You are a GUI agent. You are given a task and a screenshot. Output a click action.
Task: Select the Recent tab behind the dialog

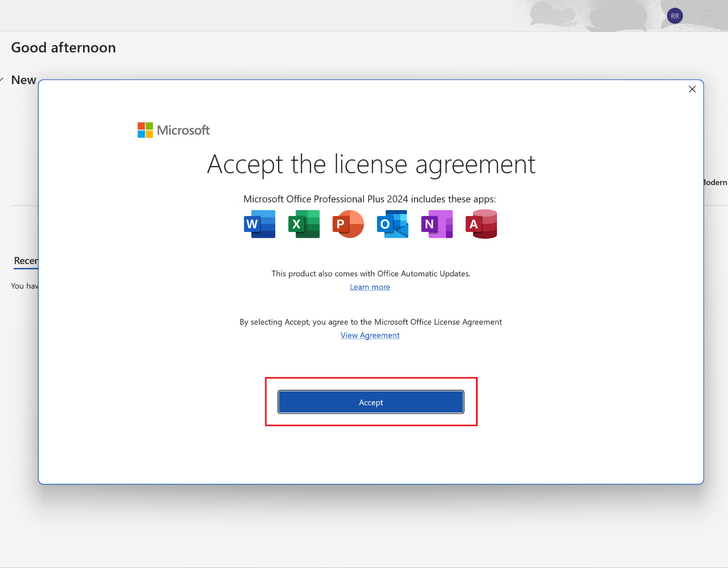point(26,261)
